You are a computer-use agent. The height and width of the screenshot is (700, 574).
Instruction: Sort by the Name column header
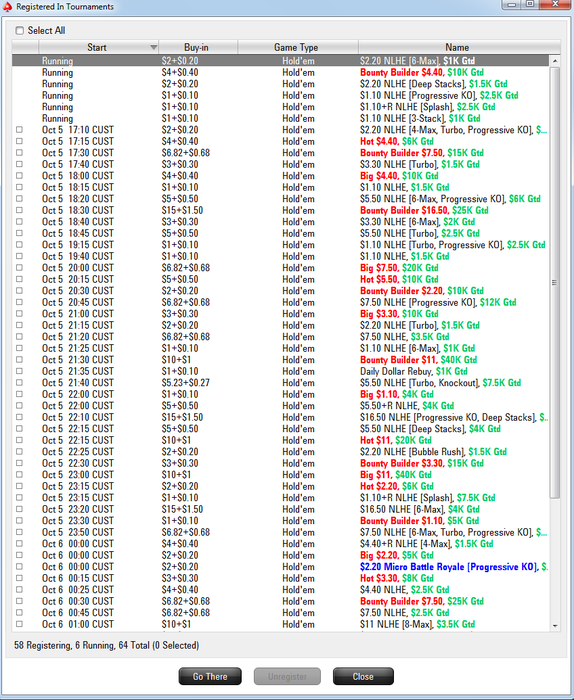[459, 47]
